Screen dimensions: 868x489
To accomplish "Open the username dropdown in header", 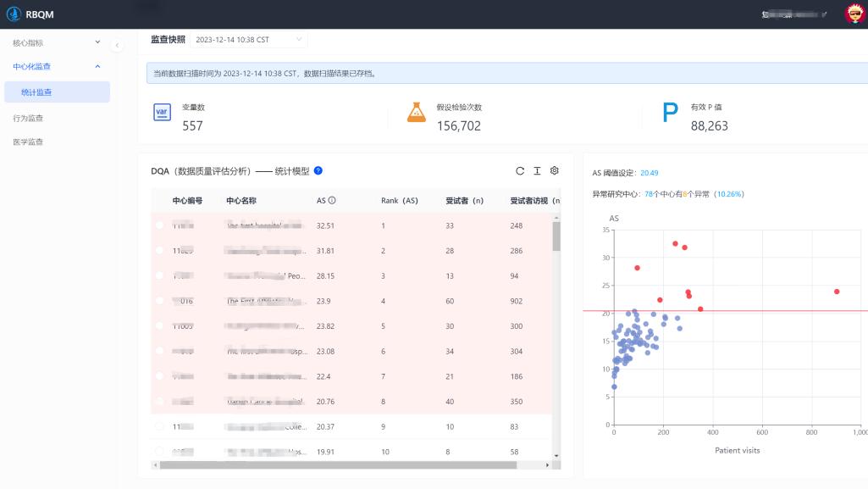I will pyautogui.click(x=793, y=14).
